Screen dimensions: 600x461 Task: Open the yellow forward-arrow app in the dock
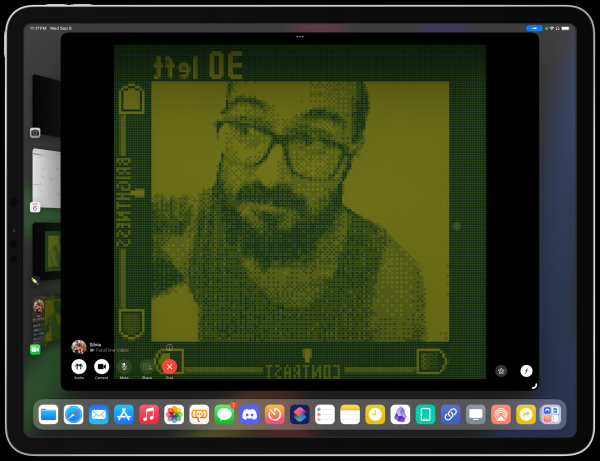coord(526,415)
